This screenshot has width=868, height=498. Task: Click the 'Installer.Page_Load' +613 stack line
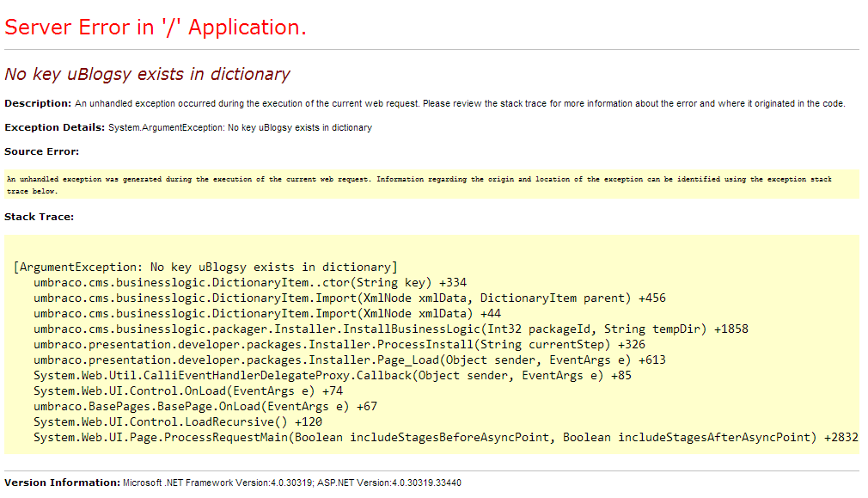pos(350,360)
